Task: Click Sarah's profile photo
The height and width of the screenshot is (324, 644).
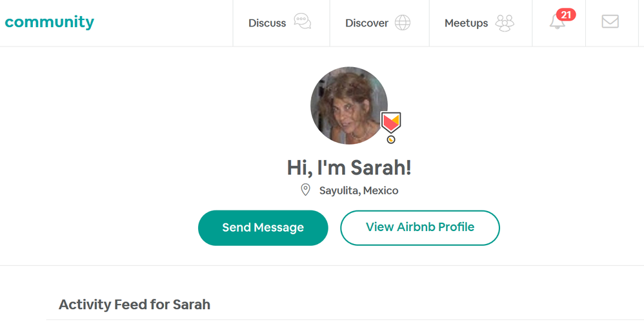Action: point(348,105)
